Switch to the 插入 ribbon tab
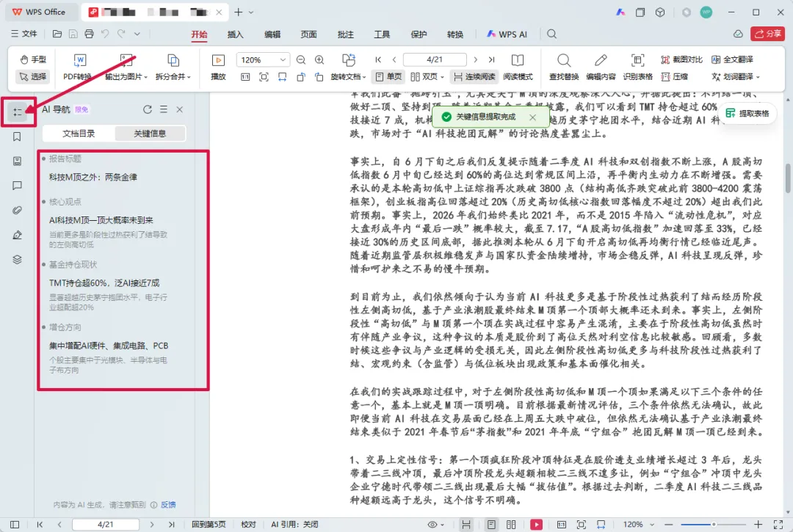Viewport: 793px width, 532px height. coord(235,34)
